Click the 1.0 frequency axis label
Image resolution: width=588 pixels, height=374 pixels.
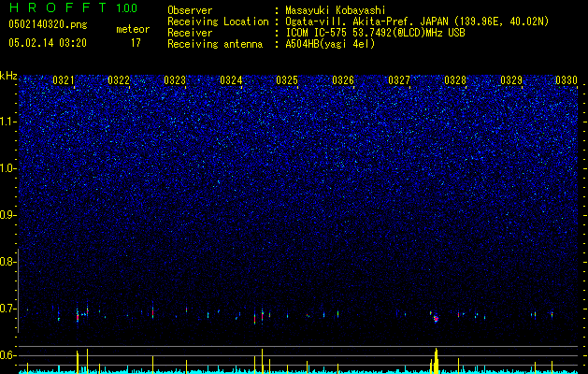[7, 169]
